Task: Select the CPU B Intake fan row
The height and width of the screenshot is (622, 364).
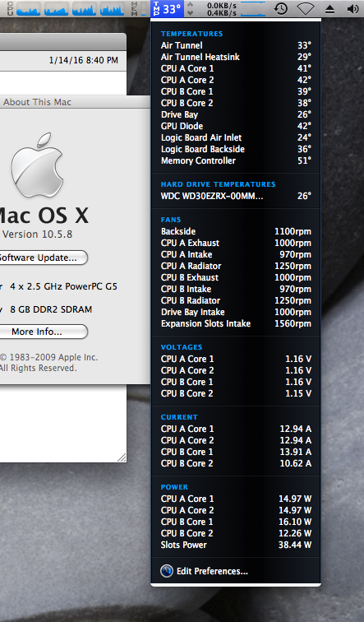Action: click(236, 289)
